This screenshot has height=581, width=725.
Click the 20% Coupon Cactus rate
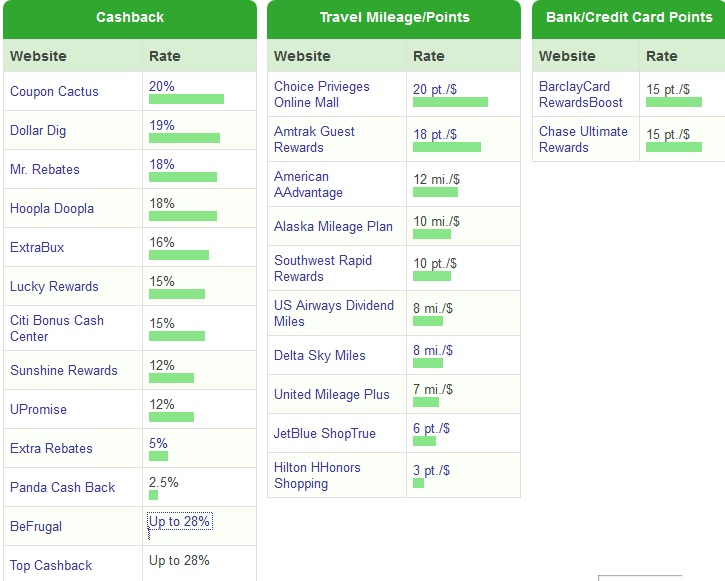(162, 87)
